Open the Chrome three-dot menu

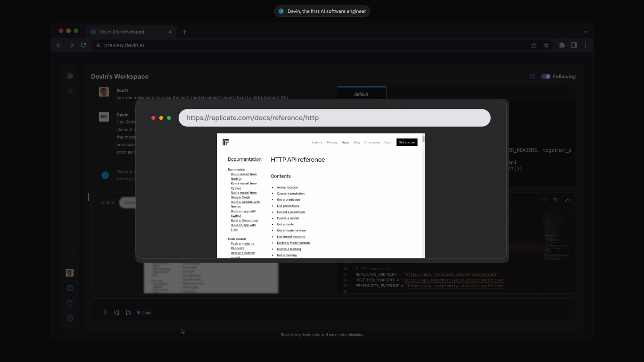pos(586,45)
